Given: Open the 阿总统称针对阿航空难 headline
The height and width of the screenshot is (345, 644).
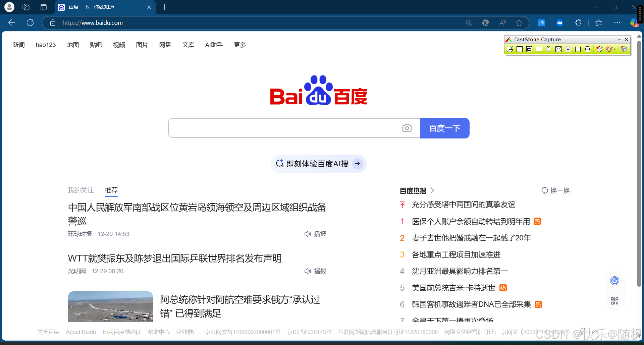Looking at the screenshot, I should tap(240, 306).
